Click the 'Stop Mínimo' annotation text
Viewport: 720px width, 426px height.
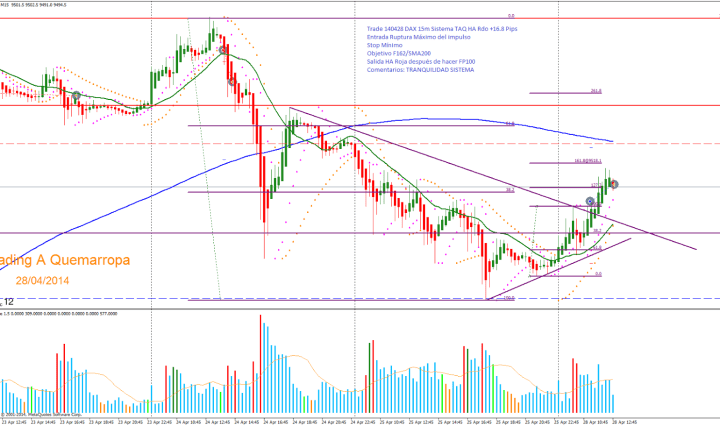coord(383,45)
